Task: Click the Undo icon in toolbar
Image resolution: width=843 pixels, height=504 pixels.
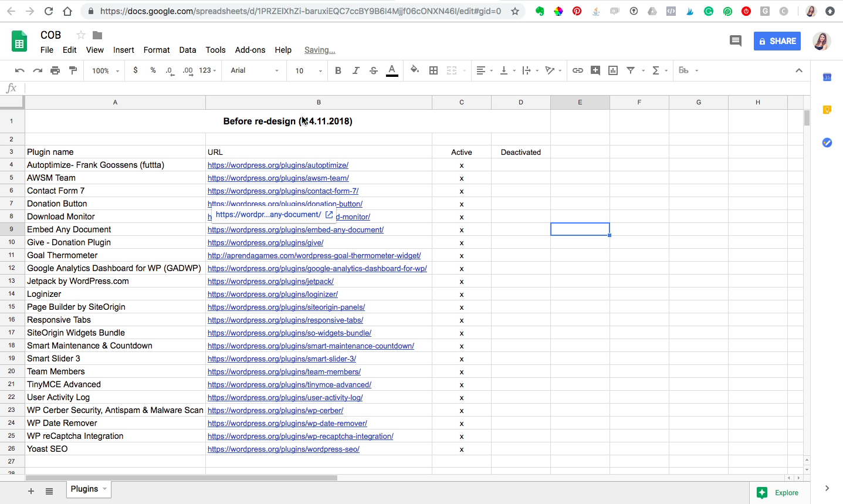Action: [19, 70]
